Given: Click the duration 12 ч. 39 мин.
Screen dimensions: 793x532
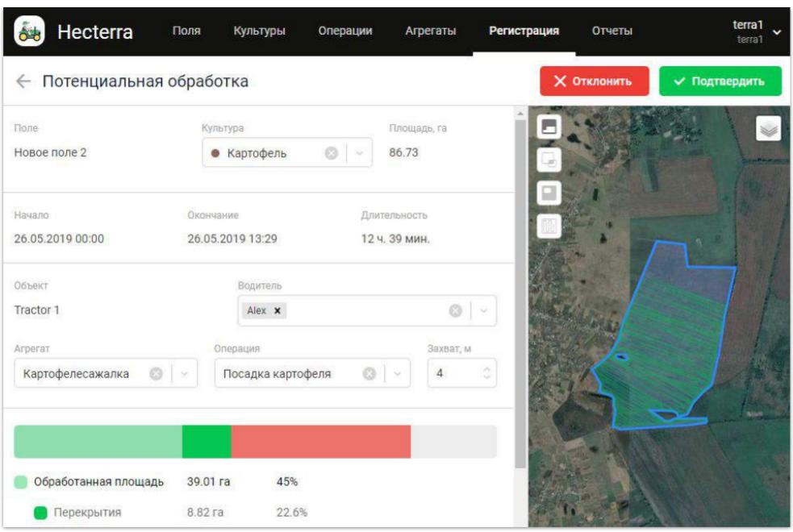Looking at the screenshot, I should click(x=395, y=239).
